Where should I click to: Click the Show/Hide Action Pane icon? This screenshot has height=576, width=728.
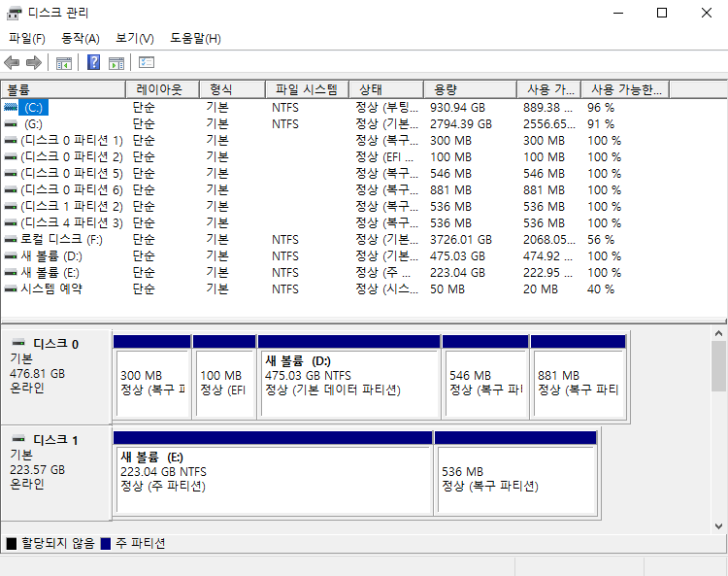click(116, 63)
